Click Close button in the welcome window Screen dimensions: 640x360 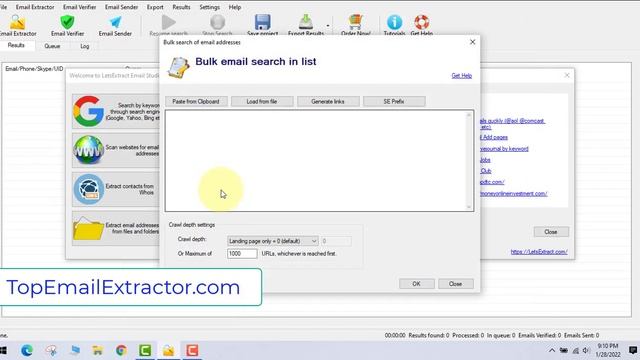[x=551, y=232]
